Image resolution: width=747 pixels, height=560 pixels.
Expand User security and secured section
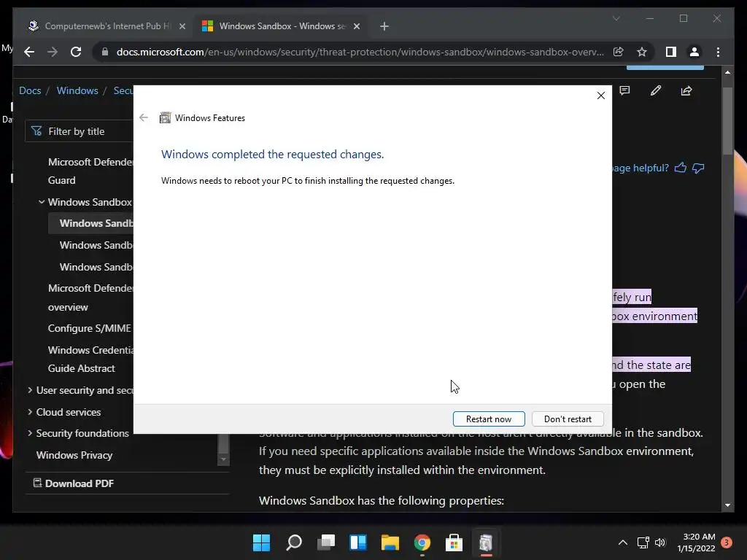[30, 390]
